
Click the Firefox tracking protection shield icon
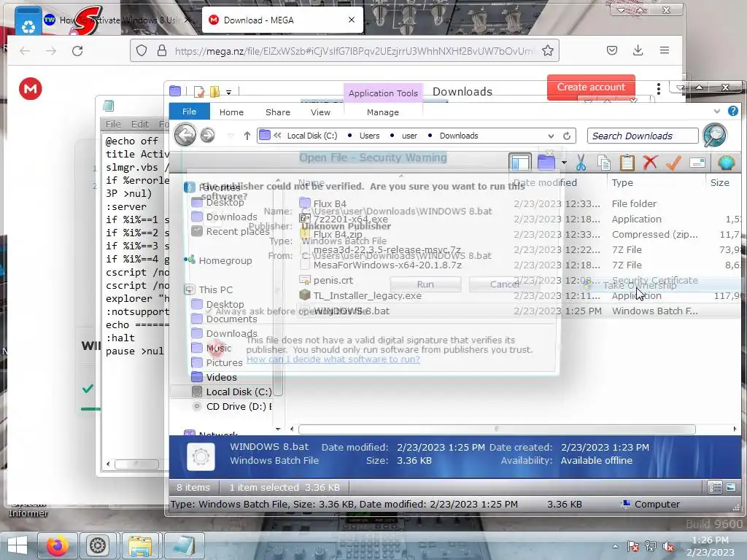click(141, 50)
